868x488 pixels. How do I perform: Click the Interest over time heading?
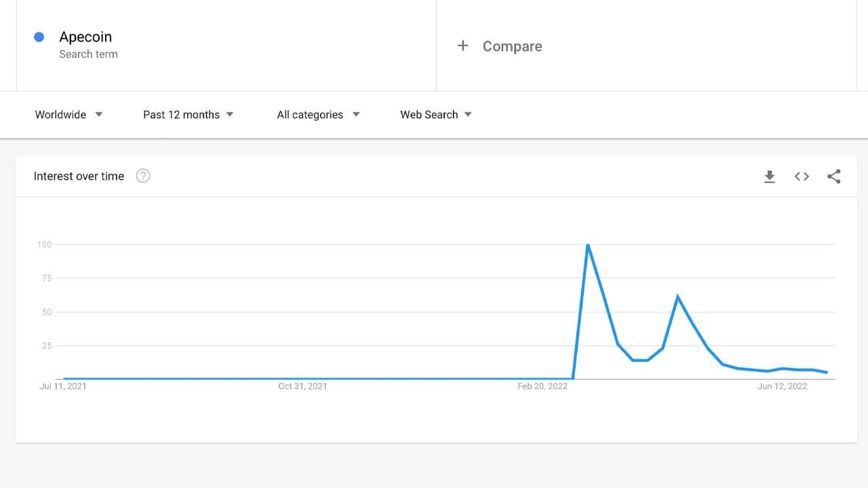pos(79,176)
